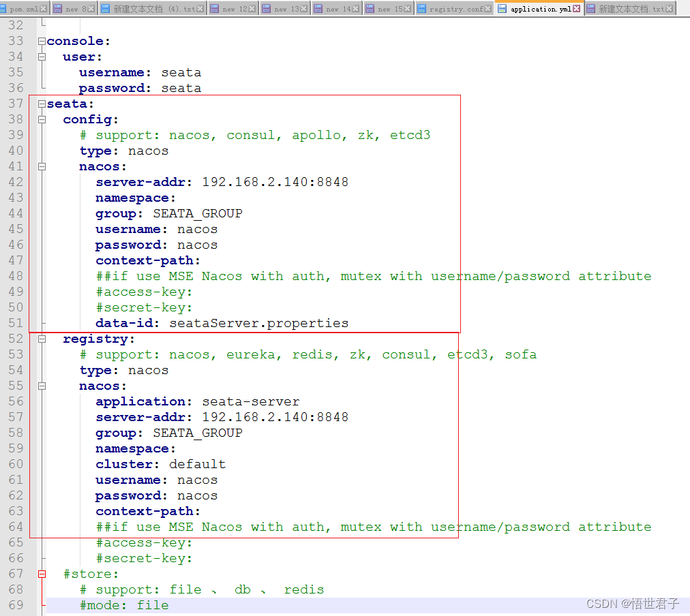Screen dimensions: 690x616
Task: Click the unsaved icon on new 15 tab
Action: coord(370,9)
